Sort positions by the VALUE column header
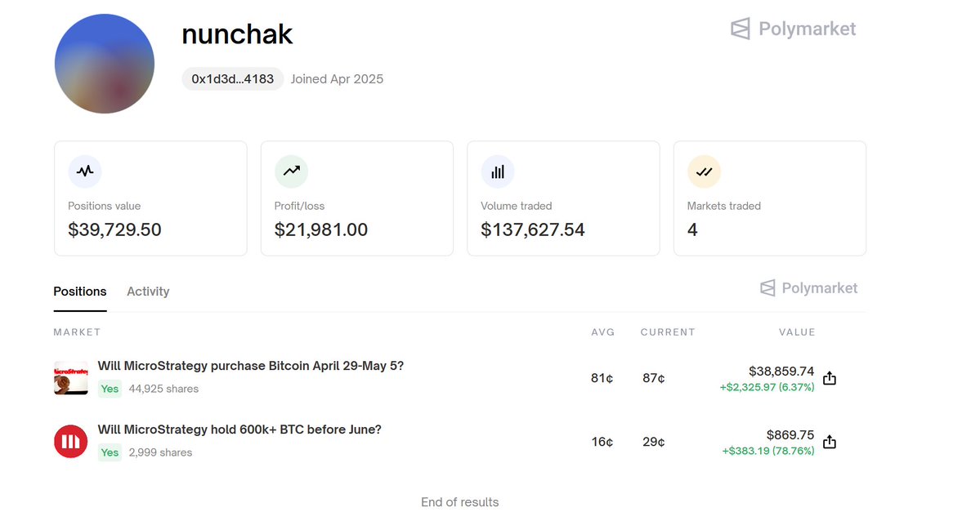This screenshot has width=980, height=512. point(797,332)
